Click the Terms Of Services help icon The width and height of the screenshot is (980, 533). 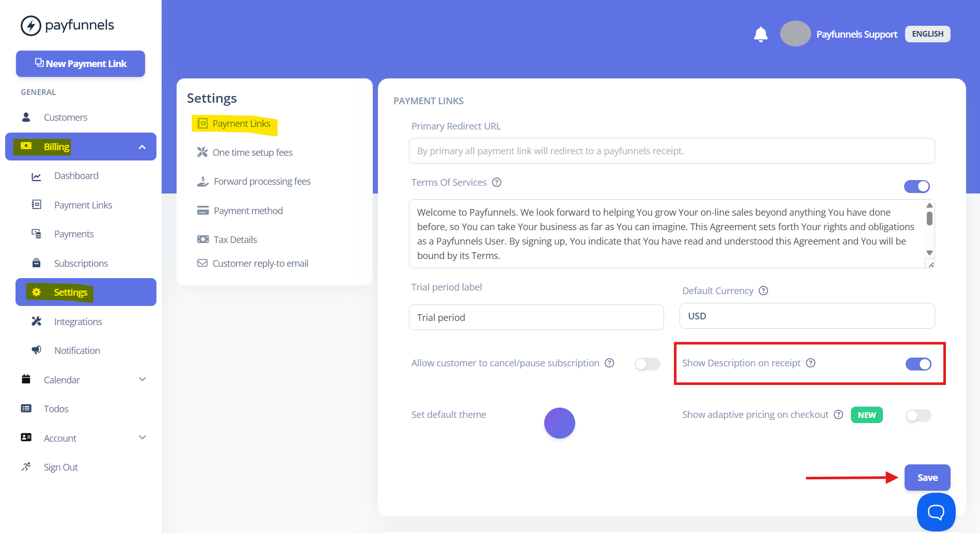497,182
